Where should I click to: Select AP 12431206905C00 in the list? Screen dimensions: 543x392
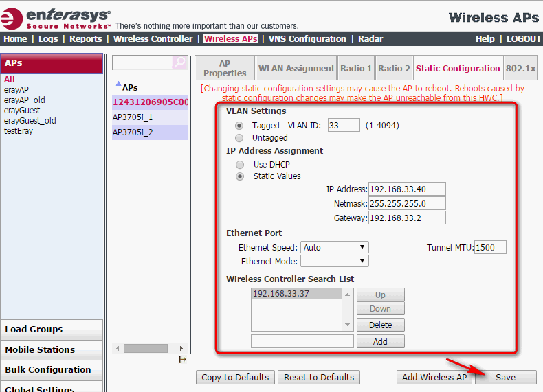click(150, 102)
